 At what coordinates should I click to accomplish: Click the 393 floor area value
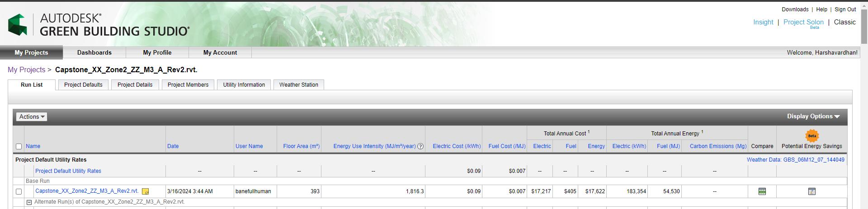point(315,191)
